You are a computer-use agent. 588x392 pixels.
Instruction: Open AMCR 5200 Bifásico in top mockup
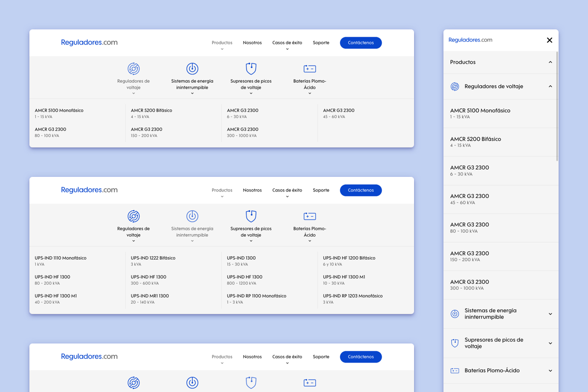pos(151,113)
